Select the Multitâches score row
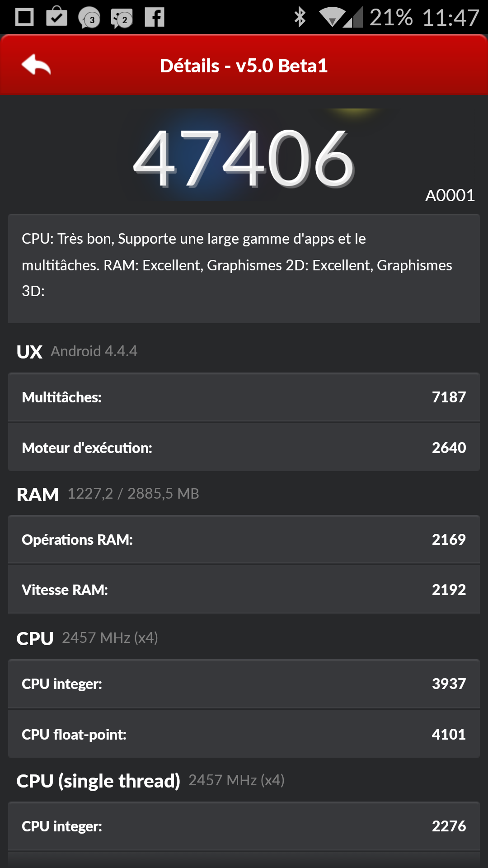This screenshot has width=488, height=868. 244,397
